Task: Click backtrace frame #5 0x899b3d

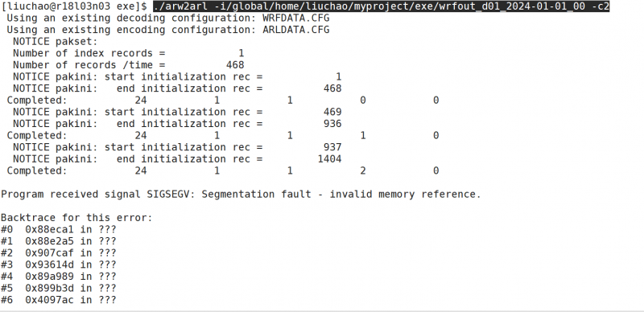Action: click(58, 288)
